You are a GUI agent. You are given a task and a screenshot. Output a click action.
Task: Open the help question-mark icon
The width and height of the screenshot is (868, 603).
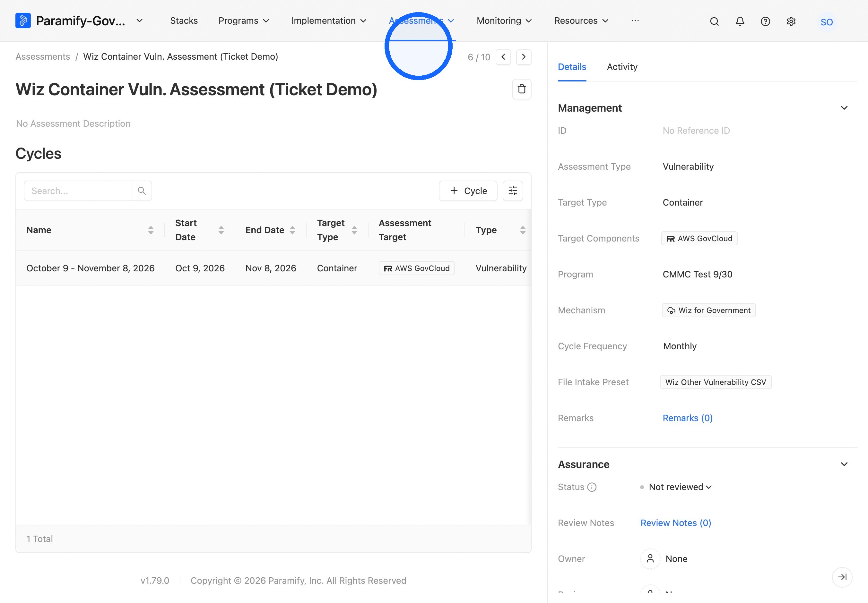click(x=765, y=21)
